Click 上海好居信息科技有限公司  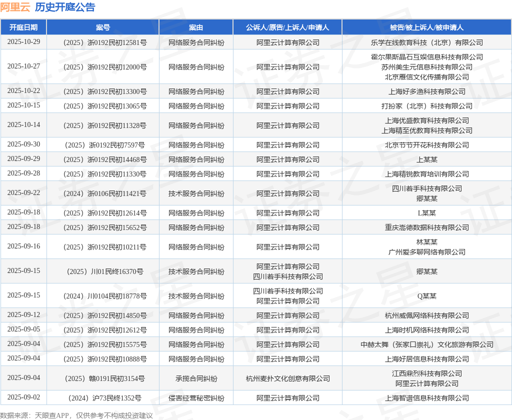click(427, 359)
